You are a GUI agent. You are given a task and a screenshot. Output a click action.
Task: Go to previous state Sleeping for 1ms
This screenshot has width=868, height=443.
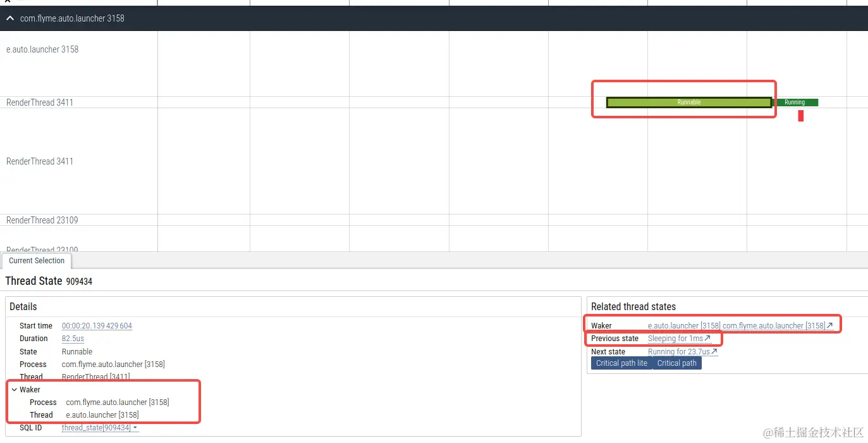coord(679,339)
